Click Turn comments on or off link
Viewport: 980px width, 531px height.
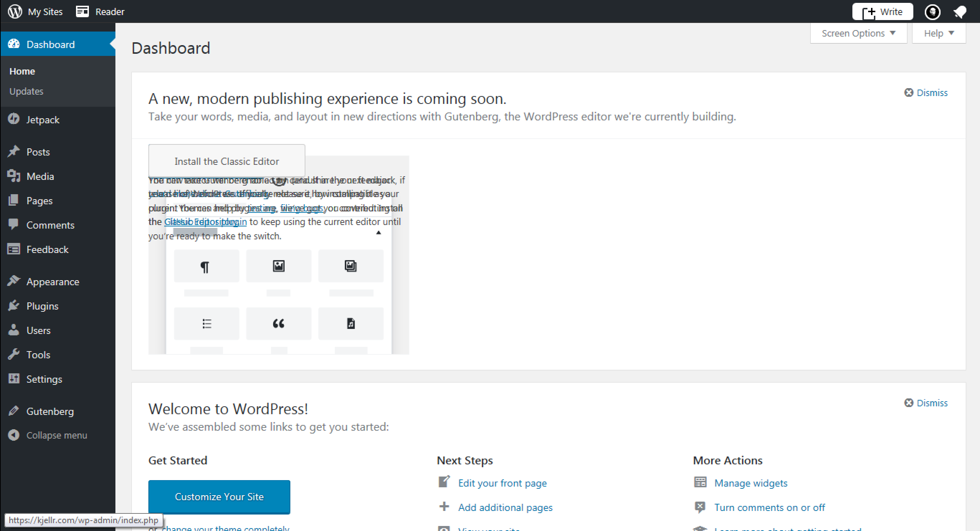[x=769, y=507]
